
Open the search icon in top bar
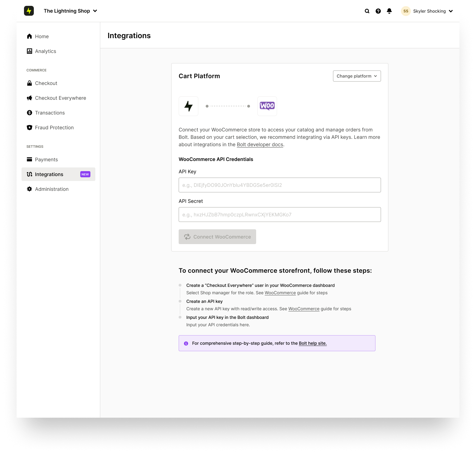tap(367, 11)
